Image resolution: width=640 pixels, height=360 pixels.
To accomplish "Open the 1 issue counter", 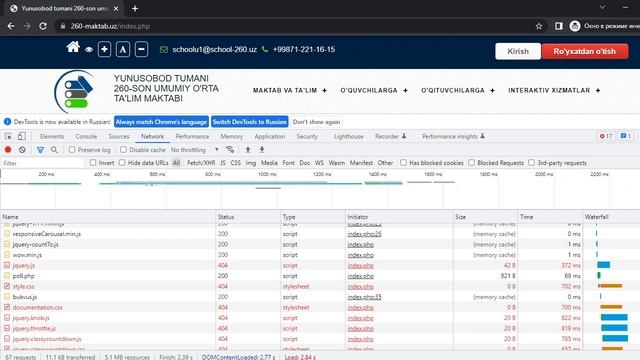I will [626, 136].
